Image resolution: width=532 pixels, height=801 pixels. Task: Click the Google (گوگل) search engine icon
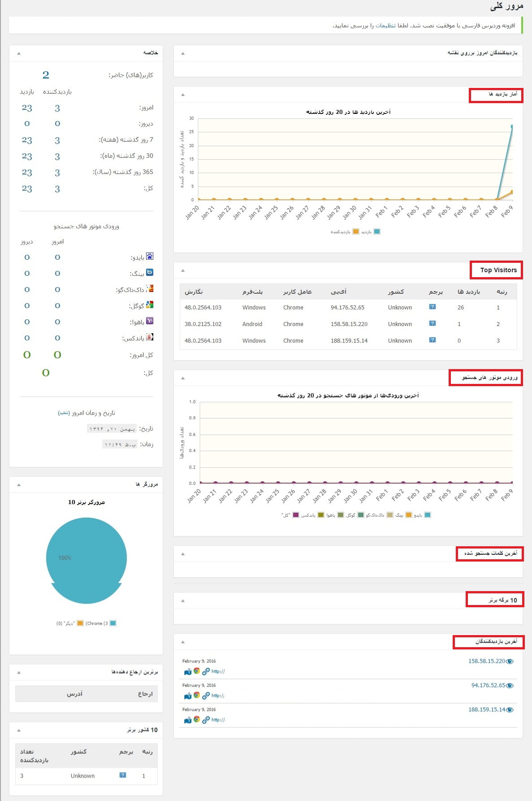tap(150, 305)
